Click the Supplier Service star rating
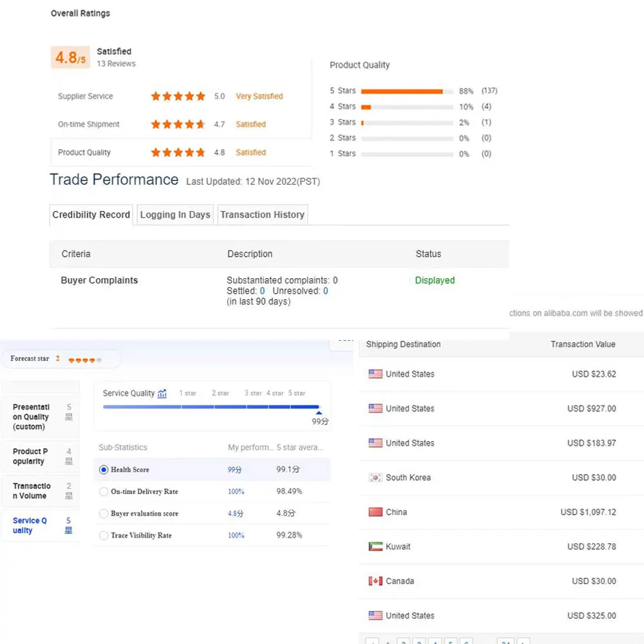This screenshot has width=644, height=644. tap(178, 97)
